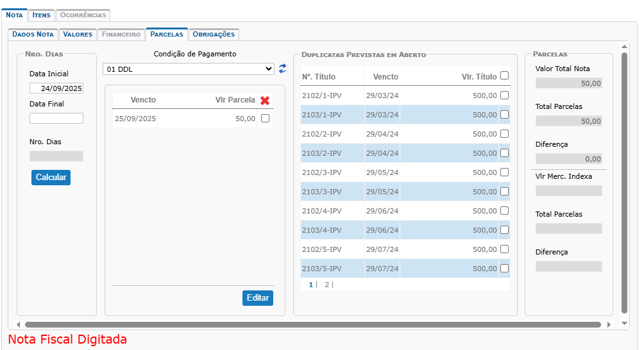
Task: Click the horizontal scrollbar right arrow
Action: [609, 324]
